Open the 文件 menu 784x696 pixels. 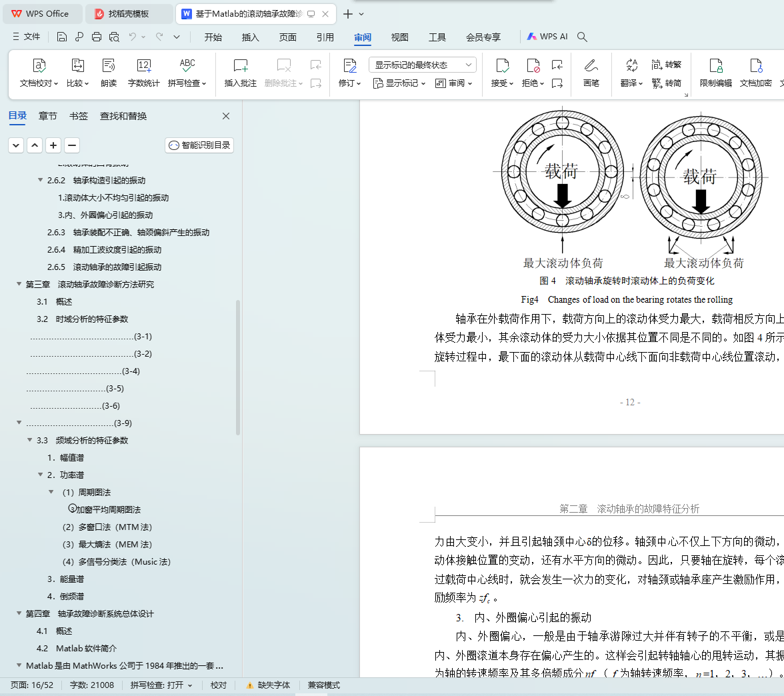pos(27,37)
